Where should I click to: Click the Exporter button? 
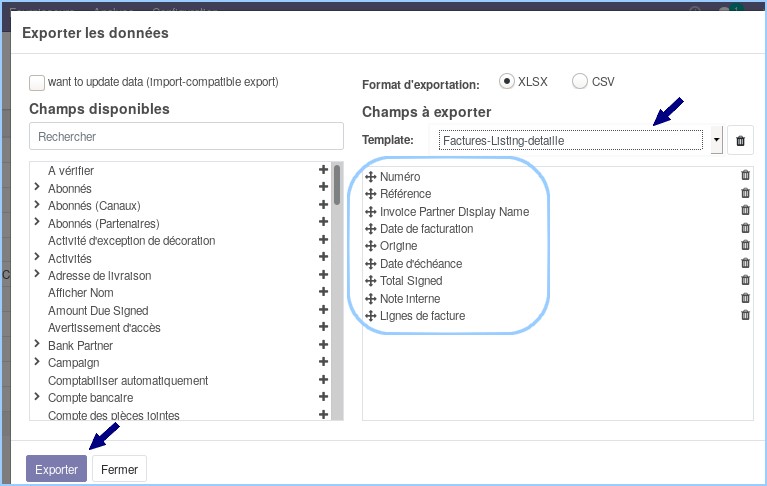pyautogui.click(x=56, y=469)
